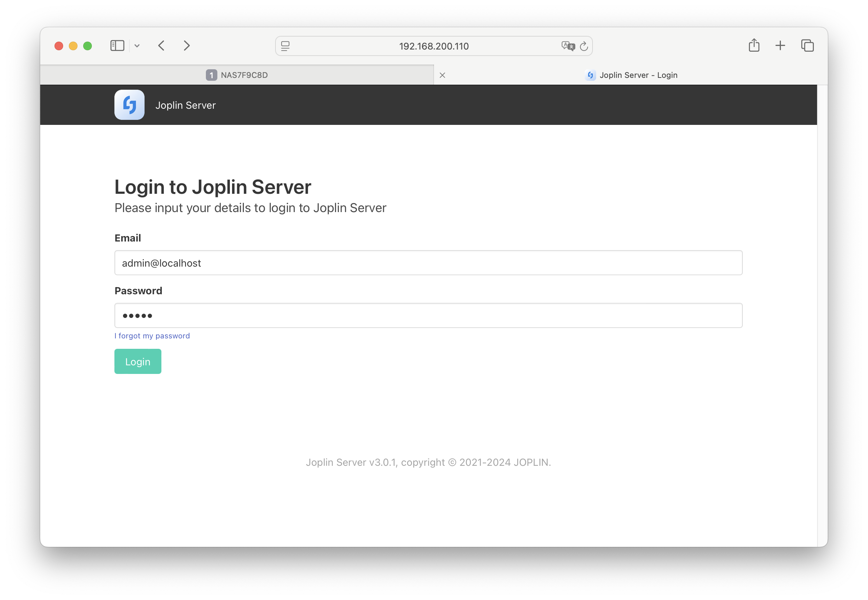
Task: Switch to the NAS7F9C8D tab
Action: coord(237,75)
